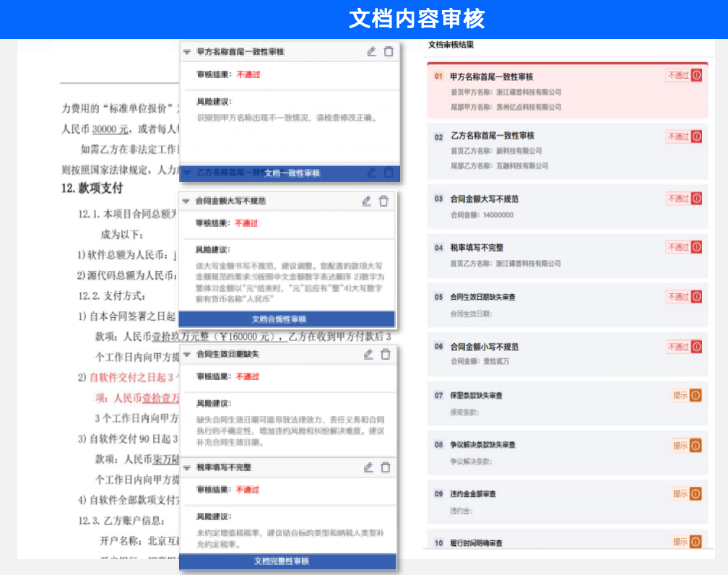Screen dimensions: 728x575
Task: Click red alert icon on result 01
Action: click(696, 75)
